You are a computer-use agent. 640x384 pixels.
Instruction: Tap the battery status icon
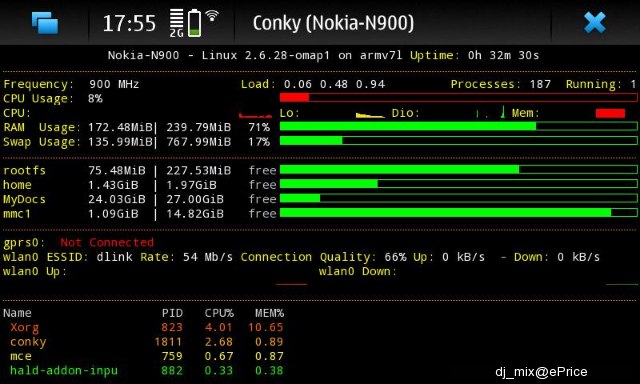tap(194, 23)
